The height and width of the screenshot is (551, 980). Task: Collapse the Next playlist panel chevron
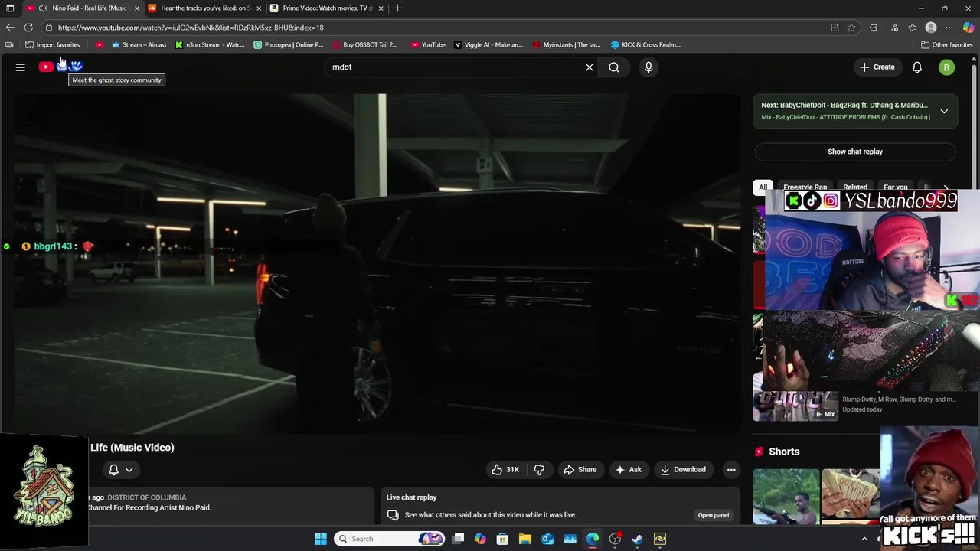tap(944, 111)
